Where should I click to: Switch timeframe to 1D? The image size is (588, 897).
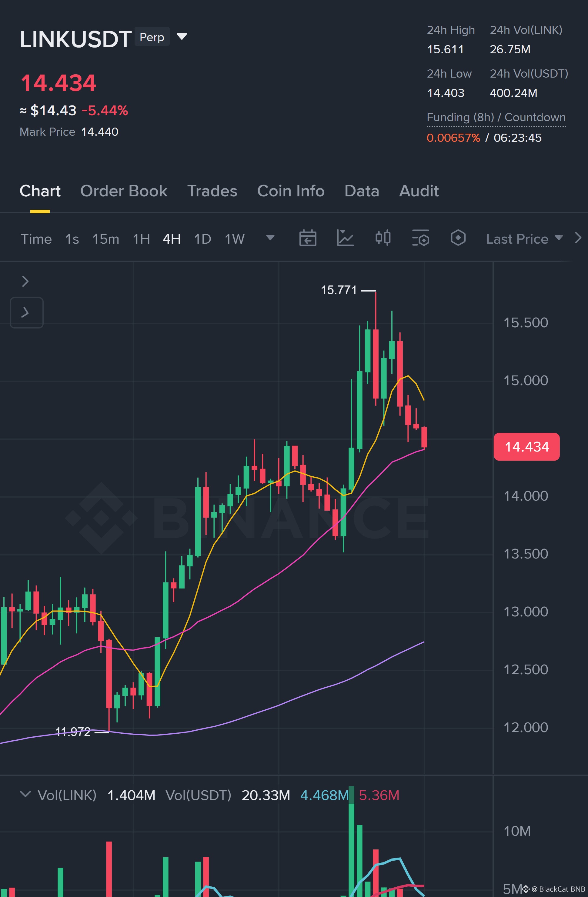(202, 239)
